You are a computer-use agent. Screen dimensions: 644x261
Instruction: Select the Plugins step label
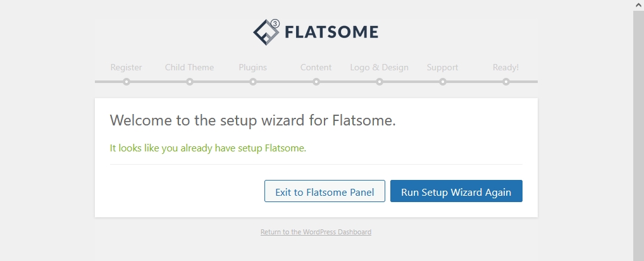tap(253, 67)
